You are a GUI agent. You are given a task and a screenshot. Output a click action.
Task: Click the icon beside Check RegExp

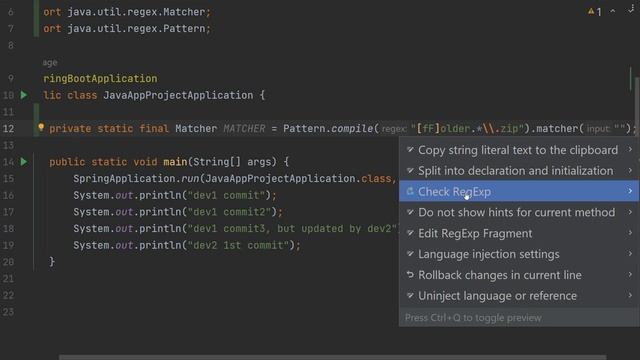[410, 191]
